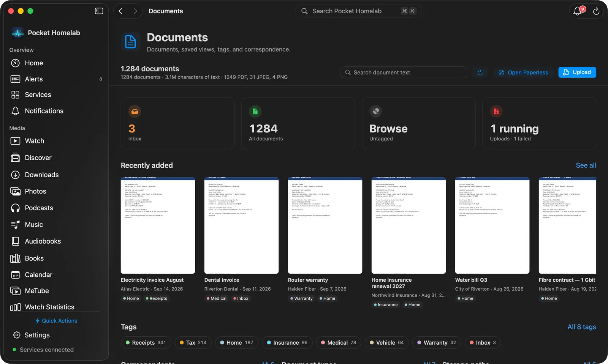Select the Receipts 341 tag chip
Viewport: 608px width, 364px height.
click(x=146, y=343)
